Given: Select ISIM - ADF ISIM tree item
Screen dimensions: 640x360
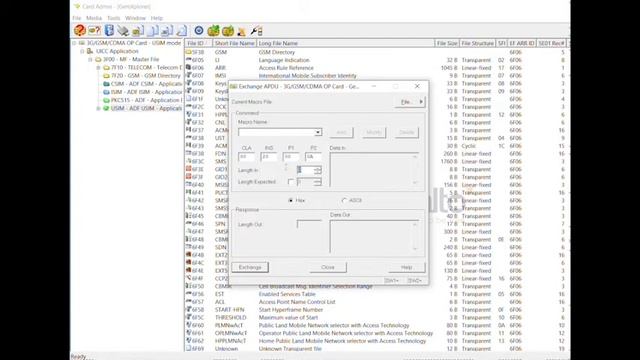Looking at the screenshot, I should 147,92.
